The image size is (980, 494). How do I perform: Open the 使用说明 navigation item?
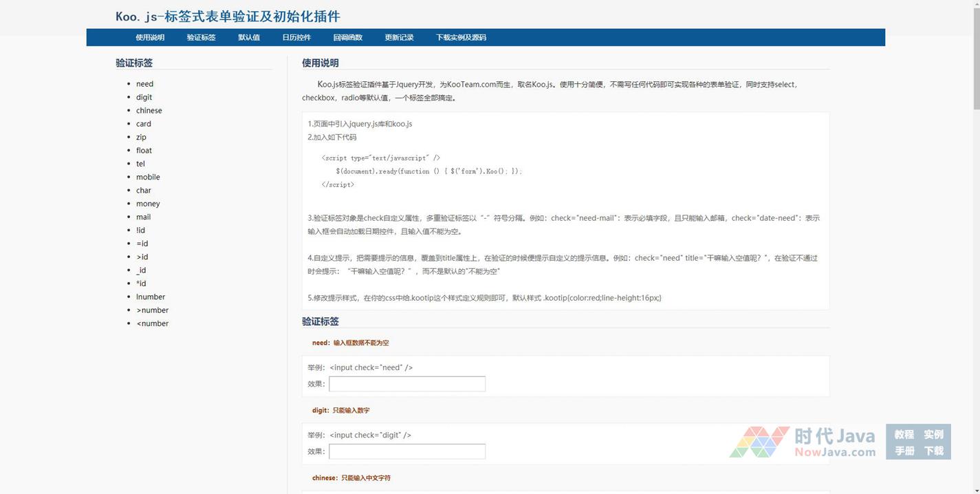150,38
